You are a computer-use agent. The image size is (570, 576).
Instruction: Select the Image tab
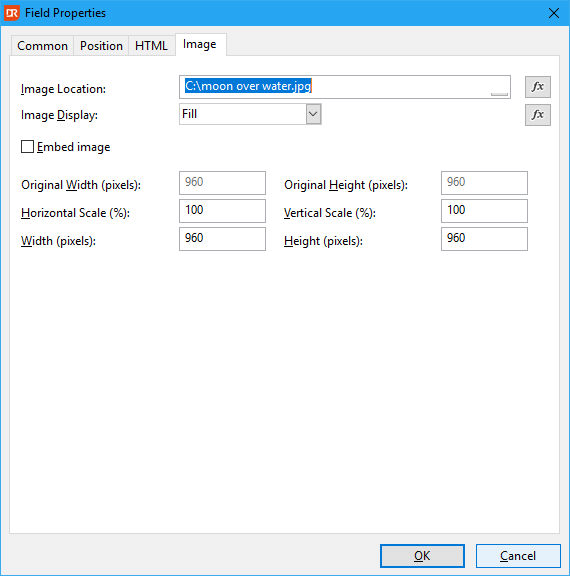pos(200,44)
